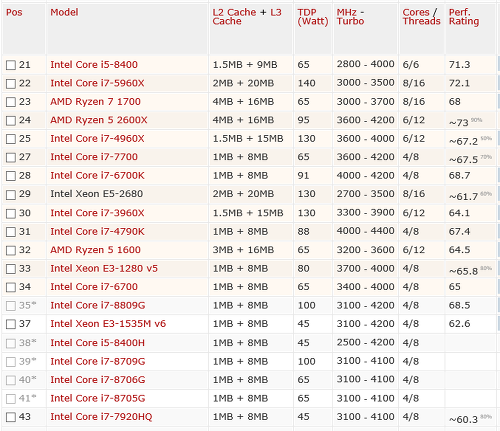Screen dimensions: 500x431
Task: Click the 91 TDP value
Action: [303, 176]
